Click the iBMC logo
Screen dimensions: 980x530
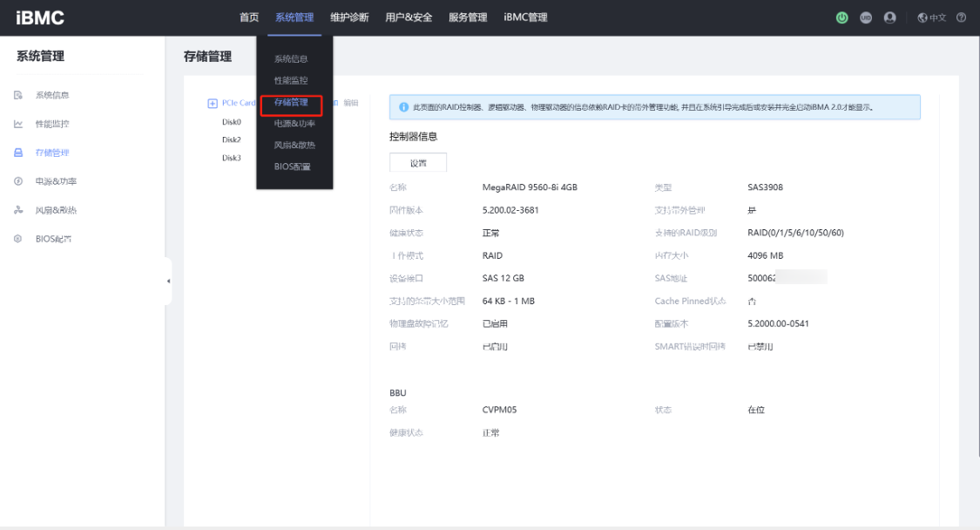[x=40, y=17]
